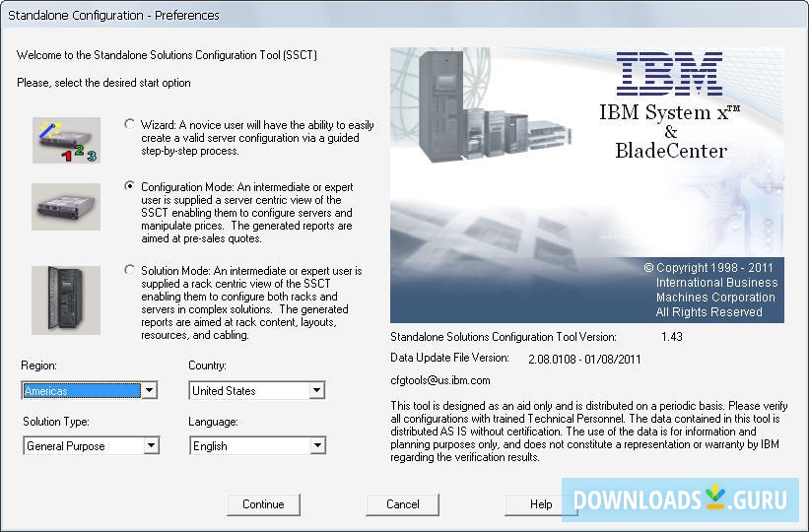
Task: Click the Language label
Action: (213, 422)
